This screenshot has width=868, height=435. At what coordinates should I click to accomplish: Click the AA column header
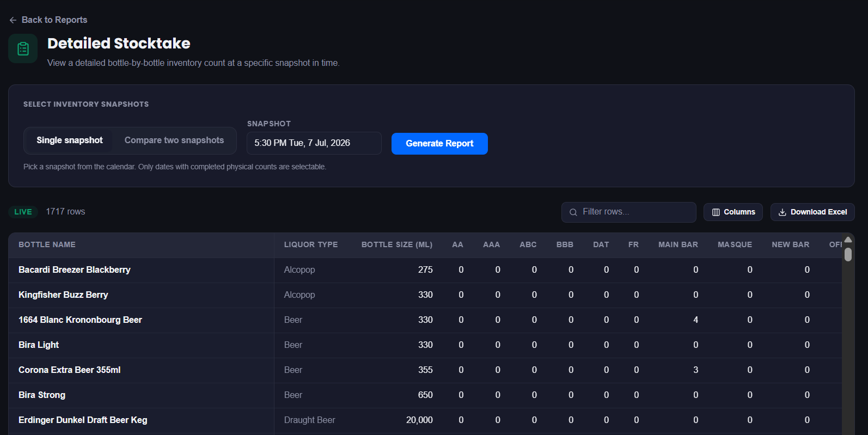click(x=457, y=245)
